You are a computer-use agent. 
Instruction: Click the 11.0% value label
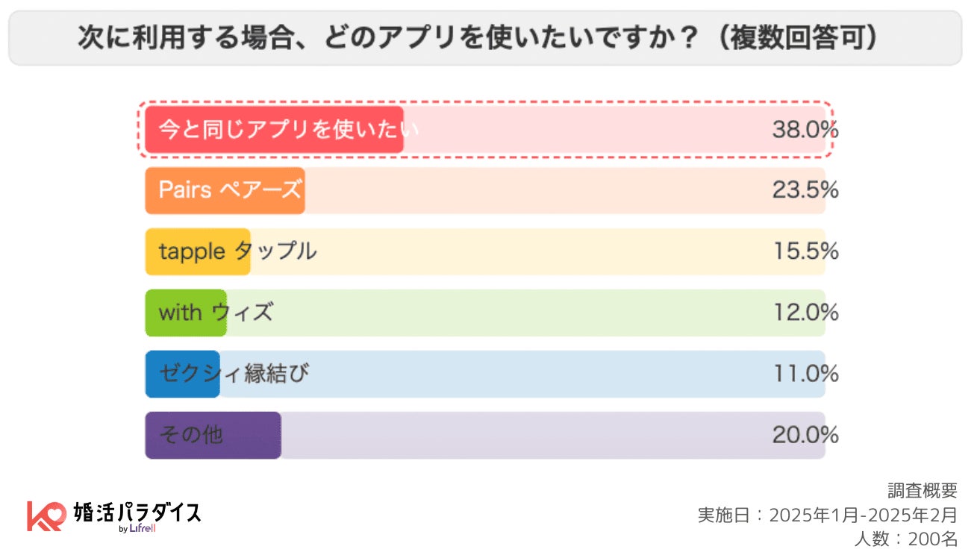(x=805, y=374)
